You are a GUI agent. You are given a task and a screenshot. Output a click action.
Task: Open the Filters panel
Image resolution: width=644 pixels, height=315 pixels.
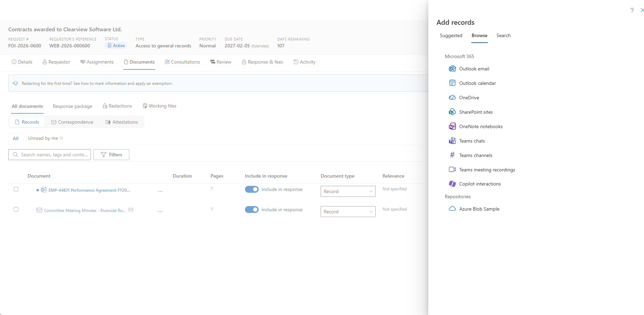[111, 155]
